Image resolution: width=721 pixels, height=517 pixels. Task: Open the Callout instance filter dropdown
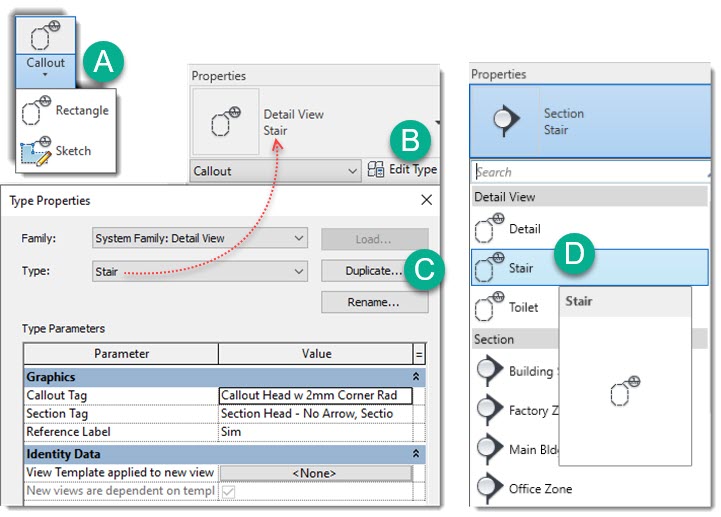pyautogui.click(x=275, y=171)
